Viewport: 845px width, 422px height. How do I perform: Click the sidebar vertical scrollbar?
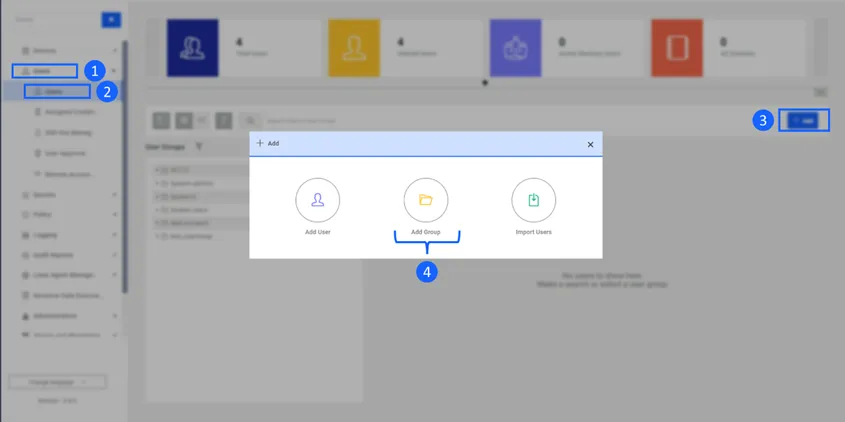click(125, 167)
